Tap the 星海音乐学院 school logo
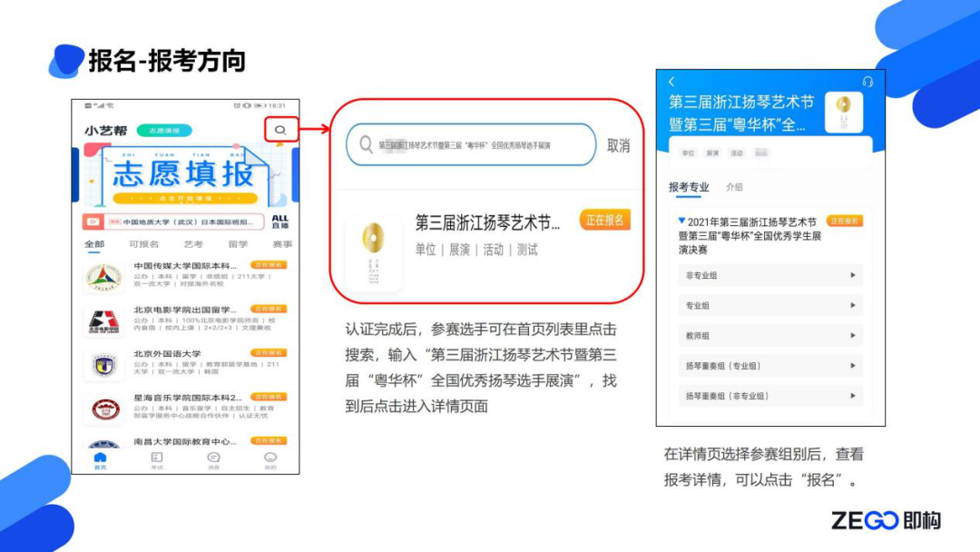Screen dimensions: 980x552 point(104,409)
